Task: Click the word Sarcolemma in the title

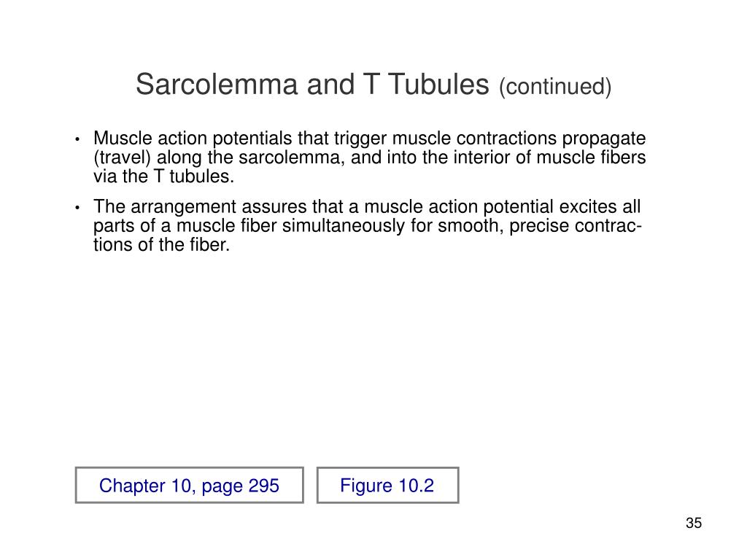Action: coord(217,85)
